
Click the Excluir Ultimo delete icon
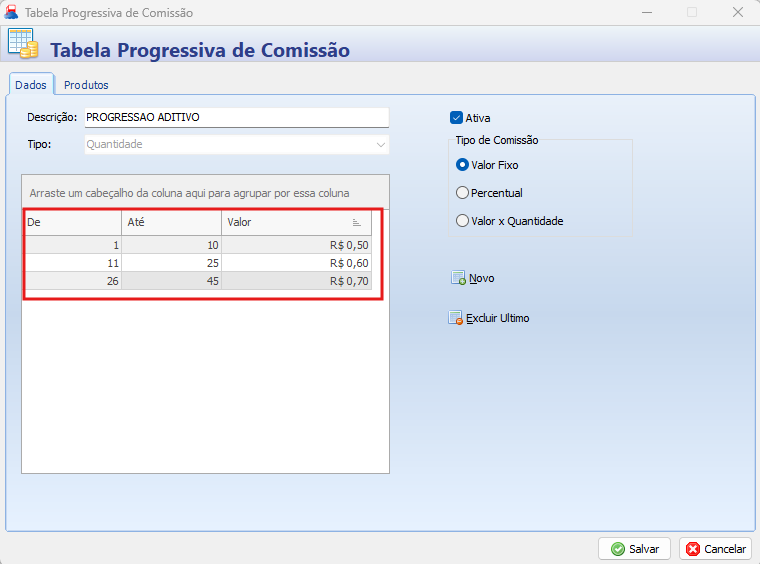(x=456, y=319)
